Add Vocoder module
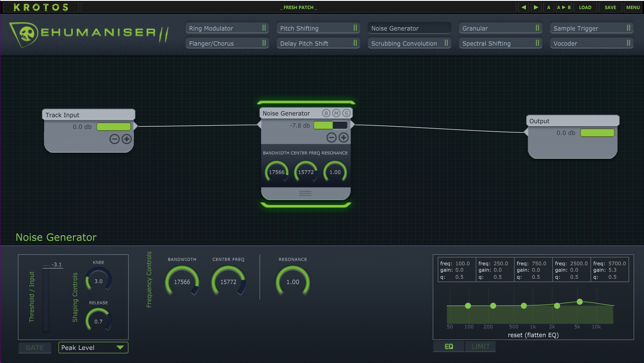 pos(592,43)
